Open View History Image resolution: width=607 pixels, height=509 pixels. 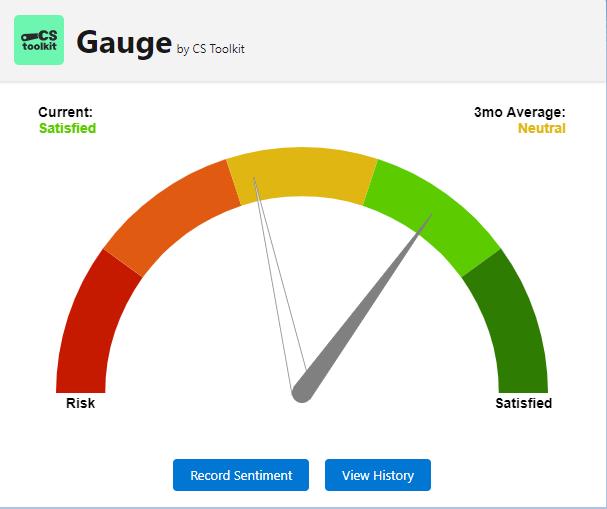pyautogui.click(x=377, y=475)
